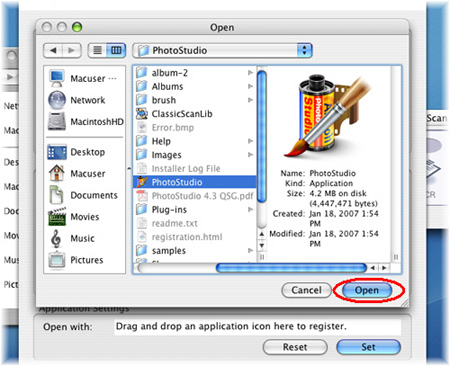
Task: Select the Network icon in sidebar
Action: [x=57, y=100]
